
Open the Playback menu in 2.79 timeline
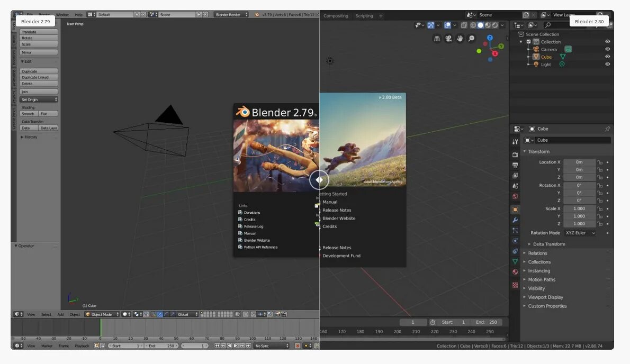82,346
